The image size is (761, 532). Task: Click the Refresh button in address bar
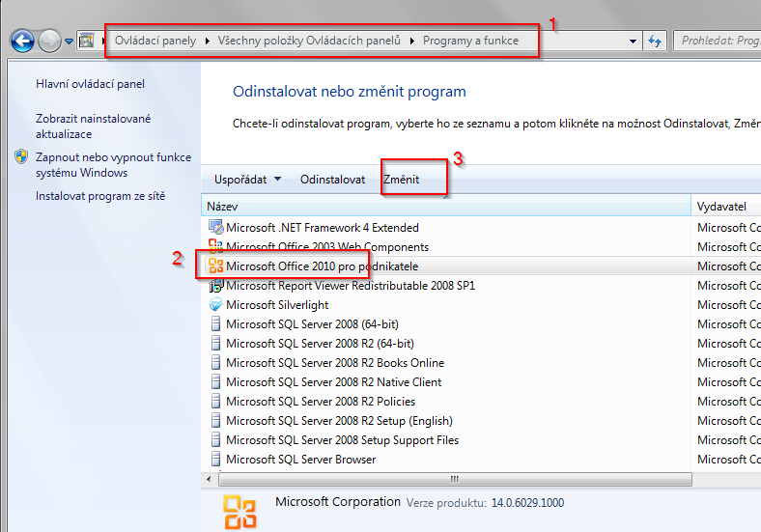tap(655, 42)
